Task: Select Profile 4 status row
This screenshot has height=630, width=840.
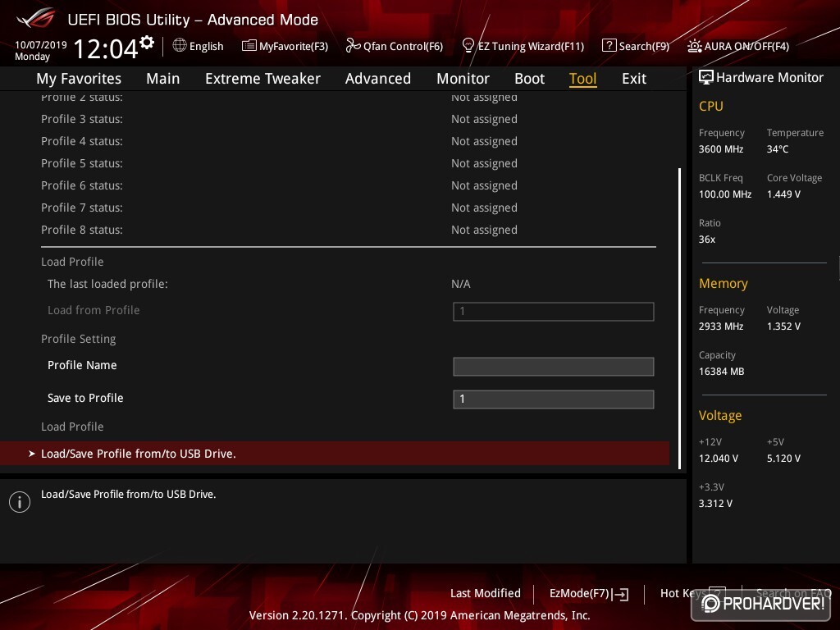Action: pyautogui.click(x=348, y=141)
